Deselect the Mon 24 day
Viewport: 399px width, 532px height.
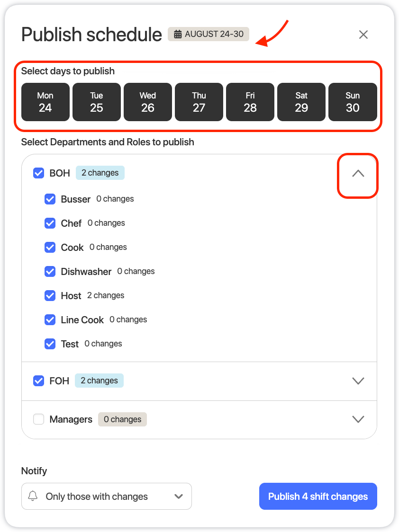click(45, 102)
